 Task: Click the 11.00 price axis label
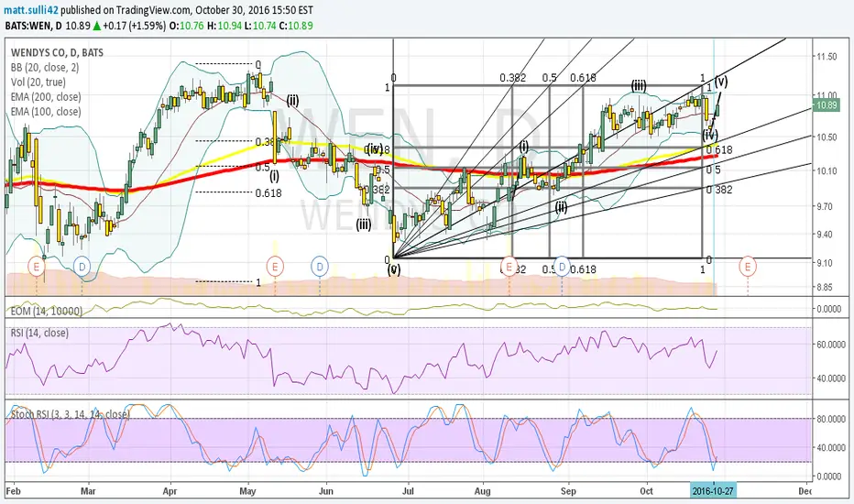tap(827, 94)
